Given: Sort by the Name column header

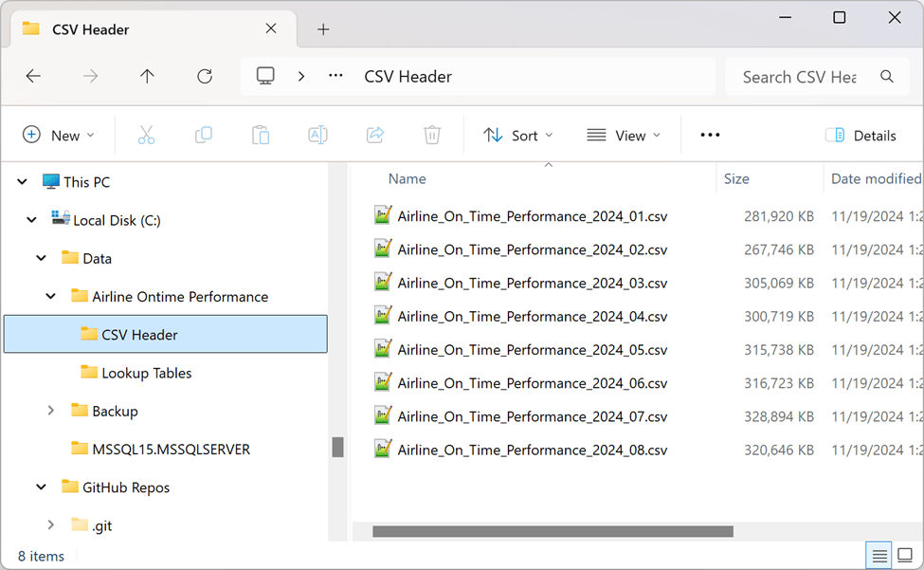Looking at the screenshot, I should 408,178.
